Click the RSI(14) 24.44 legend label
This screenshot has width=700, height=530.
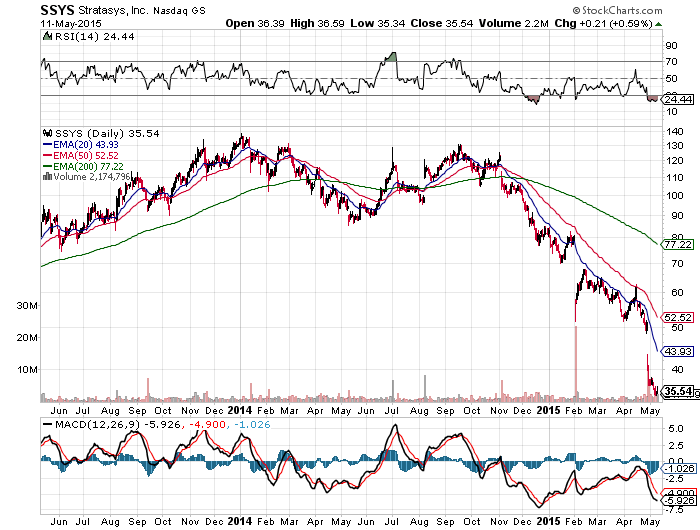pos(95,37)
